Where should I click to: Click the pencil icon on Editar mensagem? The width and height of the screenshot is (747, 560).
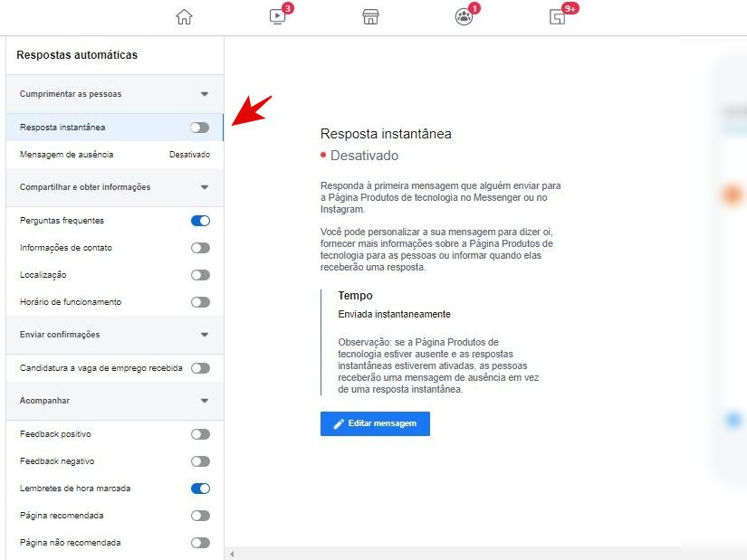pyautogui.click(x=339, y=423)
